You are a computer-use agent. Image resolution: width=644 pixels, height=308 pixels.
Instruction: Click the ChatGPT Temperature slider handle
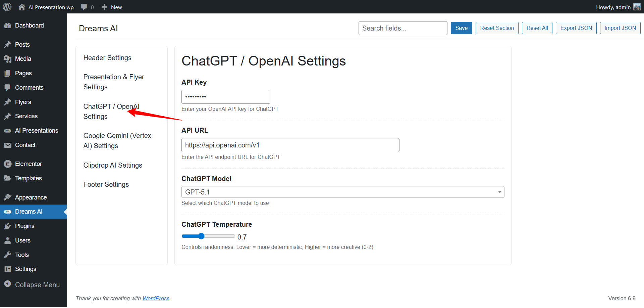coord(201,236)
